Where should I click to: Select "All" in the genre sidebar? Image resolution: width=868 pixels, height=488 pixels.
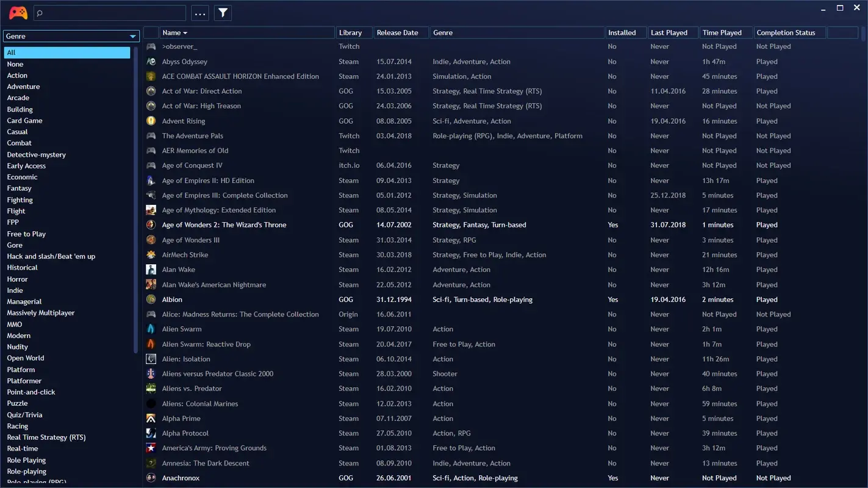point(67,52)
